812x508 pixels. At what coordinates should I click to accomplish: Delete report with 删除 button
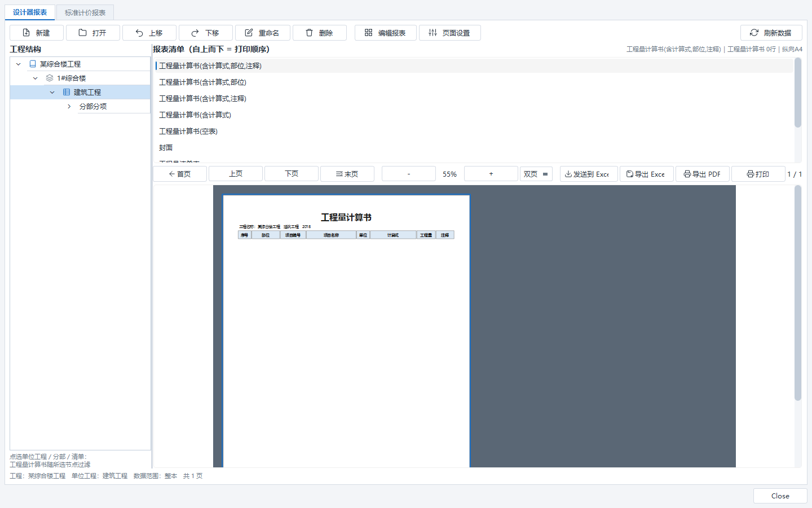tap(320, 33)
